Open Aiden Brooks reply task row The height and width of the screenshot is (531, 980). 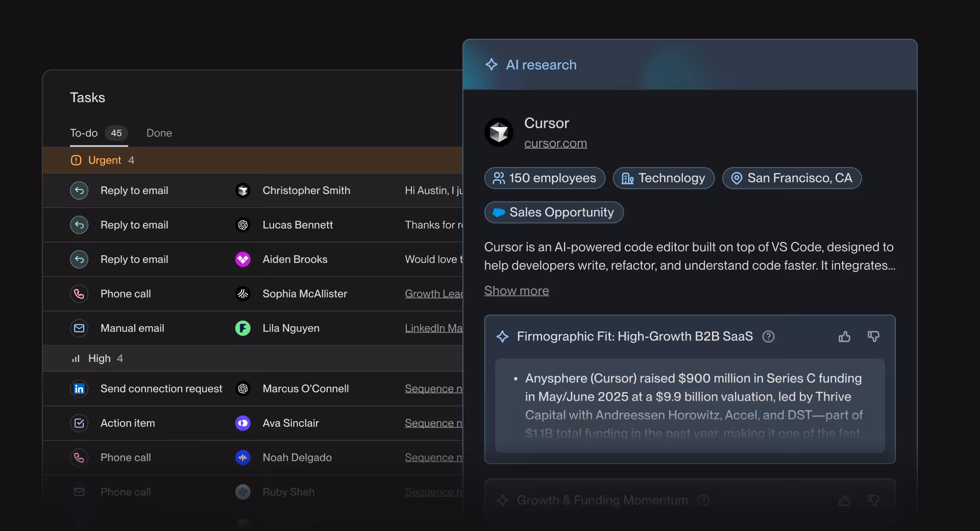pyautogui.click(x=253, y=259)
